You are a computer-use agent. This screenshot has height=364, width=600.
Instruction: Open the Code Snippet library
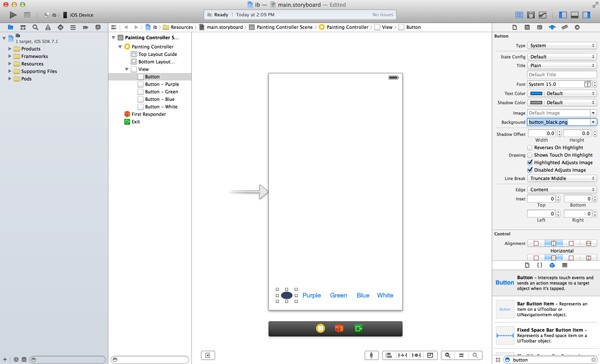(x=540, y=265)
